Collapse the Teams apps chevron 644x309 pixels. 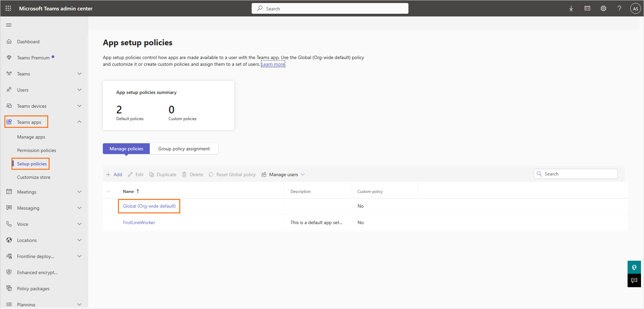[x=79, y=122]
